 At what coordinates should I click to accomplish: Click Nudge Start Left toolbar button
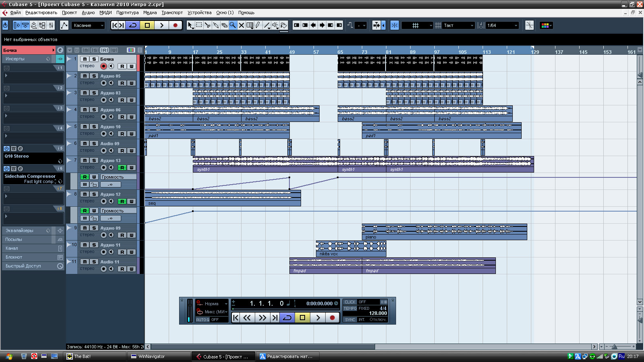pyautogui.click(x=297, y=25)
